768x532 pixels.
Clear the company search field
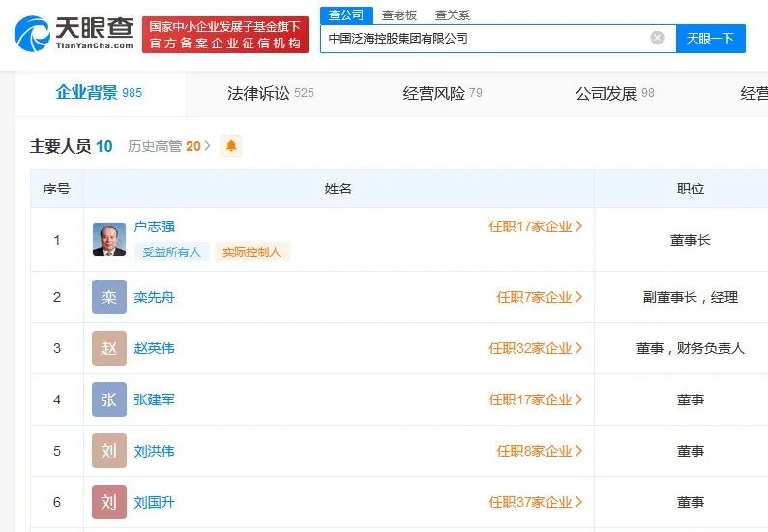click(x=657, y=38)
